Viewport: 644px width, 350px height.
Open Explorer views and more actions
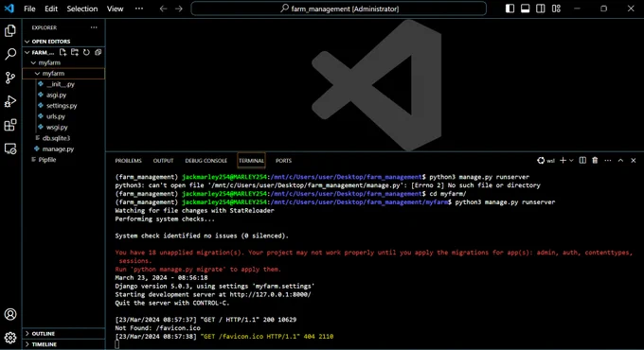pyautogui.click(x=94, y=27)
